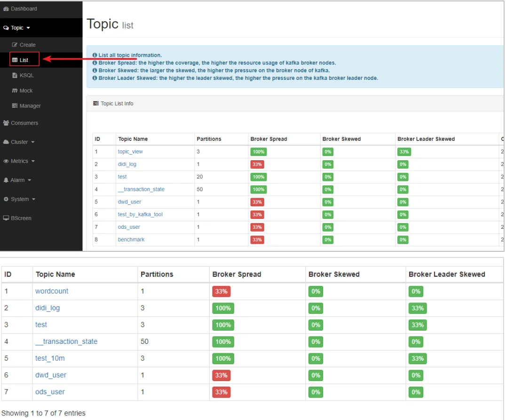Collapse the Topic menu caret

point(28,28)
